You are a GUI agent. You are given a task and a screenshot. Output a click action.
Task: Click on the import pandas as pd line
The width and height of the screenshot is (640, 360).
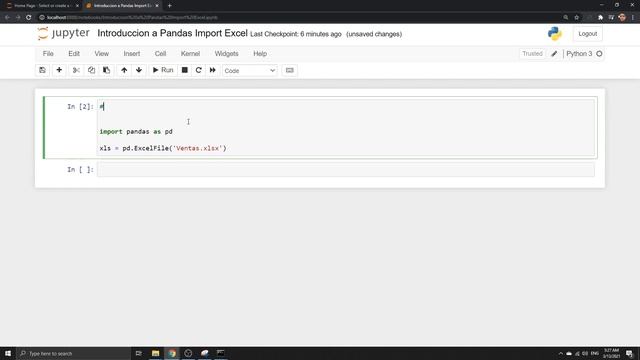coord(136,131)
